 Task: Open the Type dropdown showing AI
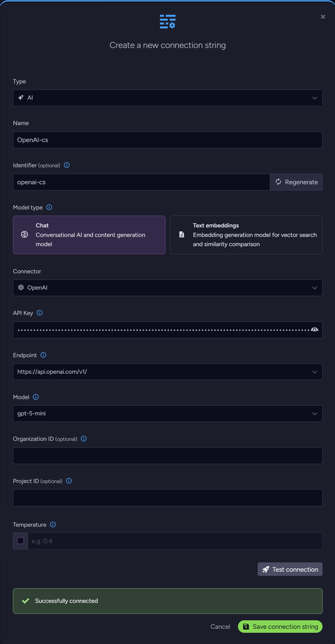point(167,98)
